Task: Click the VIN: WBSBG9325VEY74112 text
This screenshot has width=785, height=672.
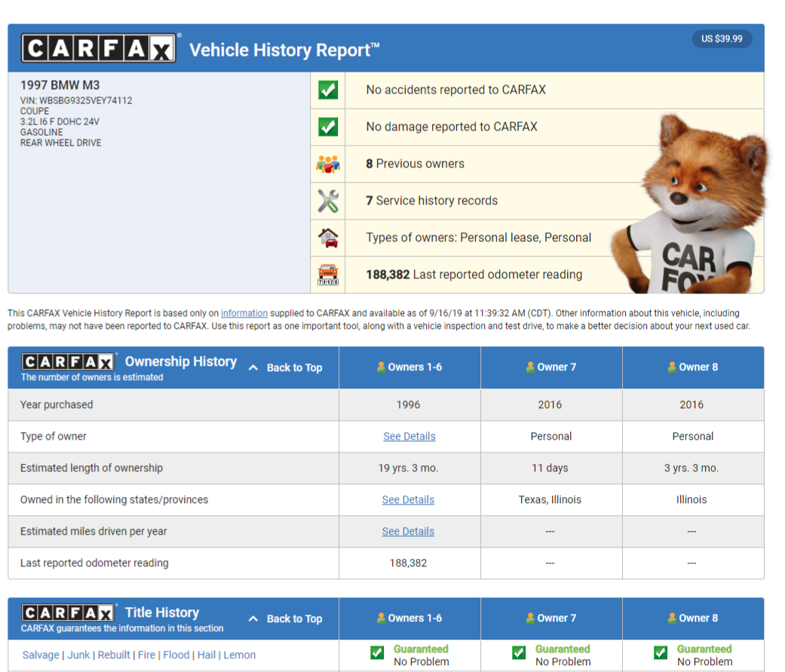Action: click(x=76, y=100)
